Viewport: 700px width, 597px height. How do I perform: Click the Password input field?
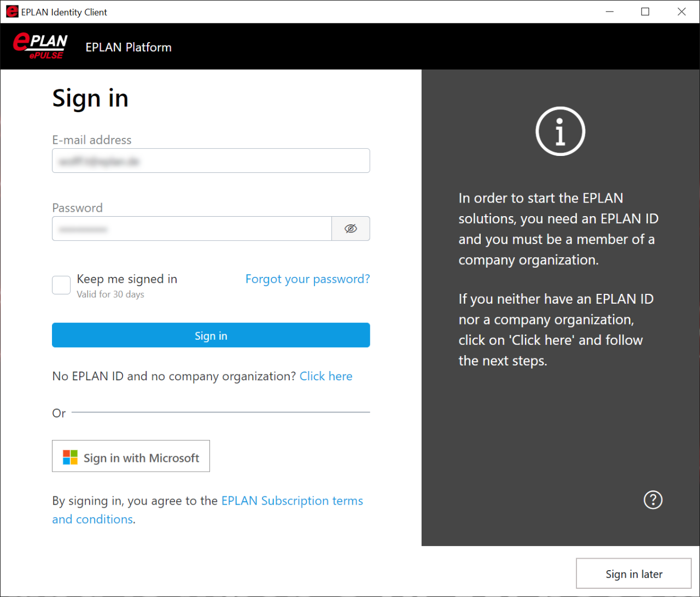click(191, 228)
